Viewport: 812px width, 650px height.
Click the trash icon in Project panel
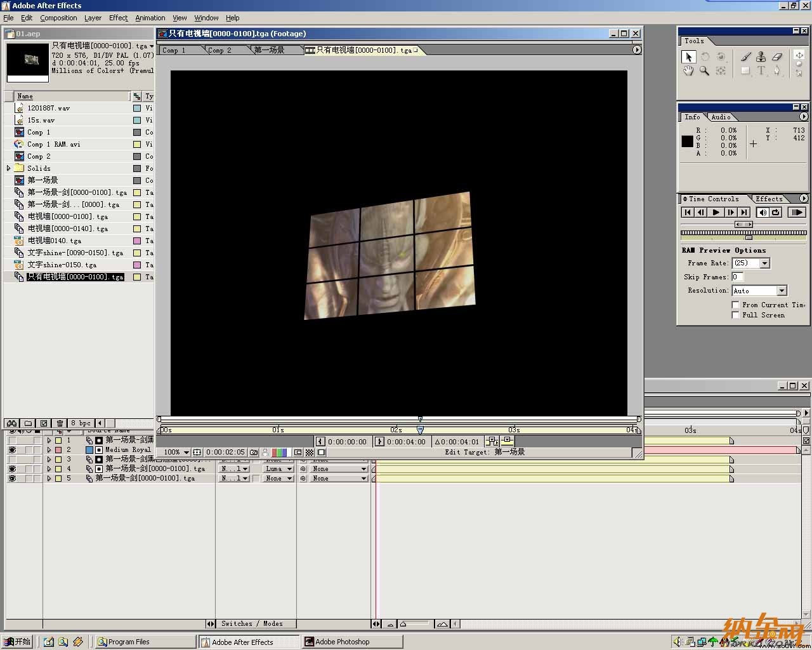[60, 423]
